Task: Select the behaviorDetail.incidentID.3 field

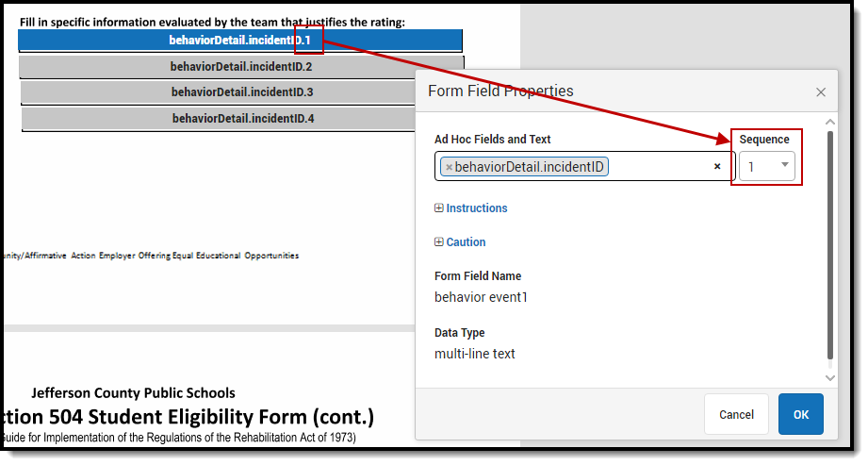Action: 218,92
